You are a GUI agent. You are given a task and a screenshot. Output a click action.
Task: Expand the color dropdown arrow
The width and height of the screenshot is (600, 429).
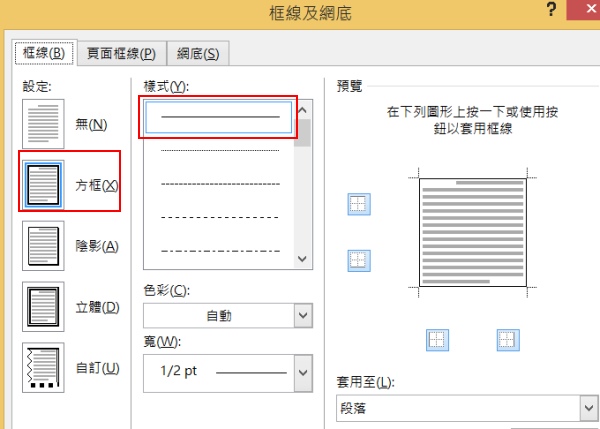tap(303, 316)
